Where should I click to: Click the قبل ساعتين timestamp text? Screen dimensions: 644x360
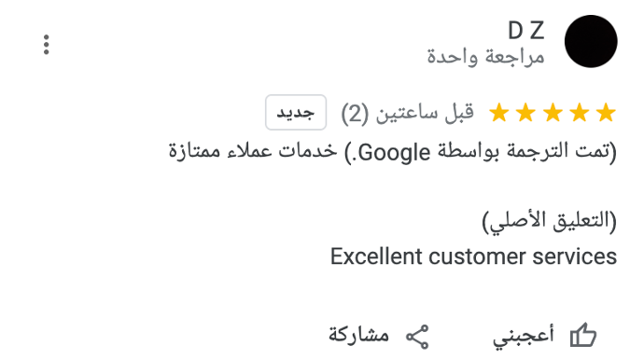point(425,113)
